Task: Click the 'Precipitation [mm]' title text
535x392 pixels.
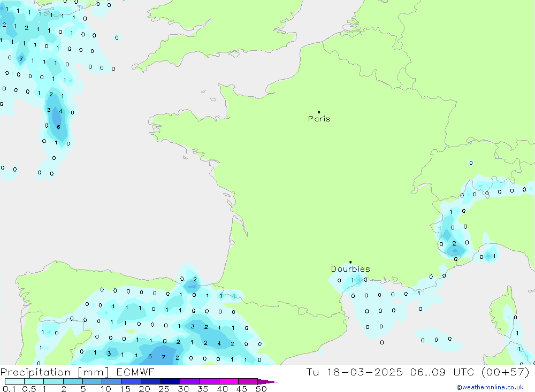Action: click(x=55, y=372)
